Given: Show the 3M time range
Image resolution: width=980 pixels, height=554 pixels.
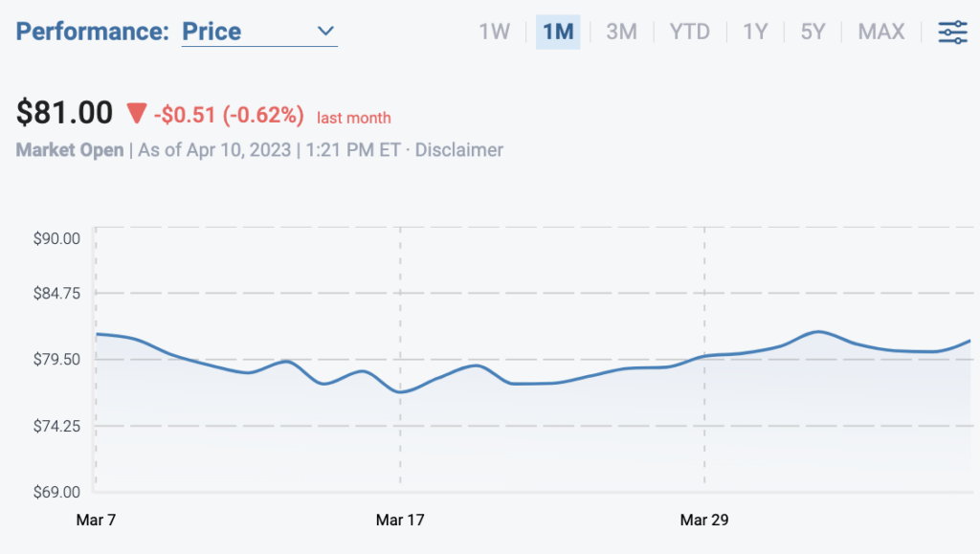Looking at the screenshot, I should (x=621, y=32).
